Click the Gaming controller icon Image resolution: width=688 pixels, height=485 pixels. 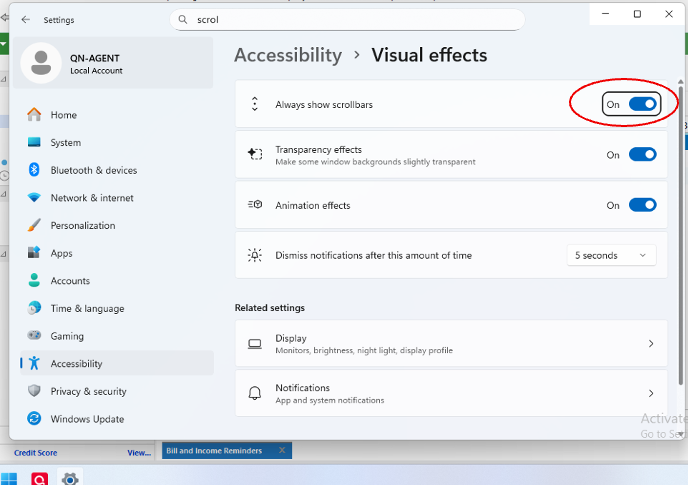pos(34,336)
